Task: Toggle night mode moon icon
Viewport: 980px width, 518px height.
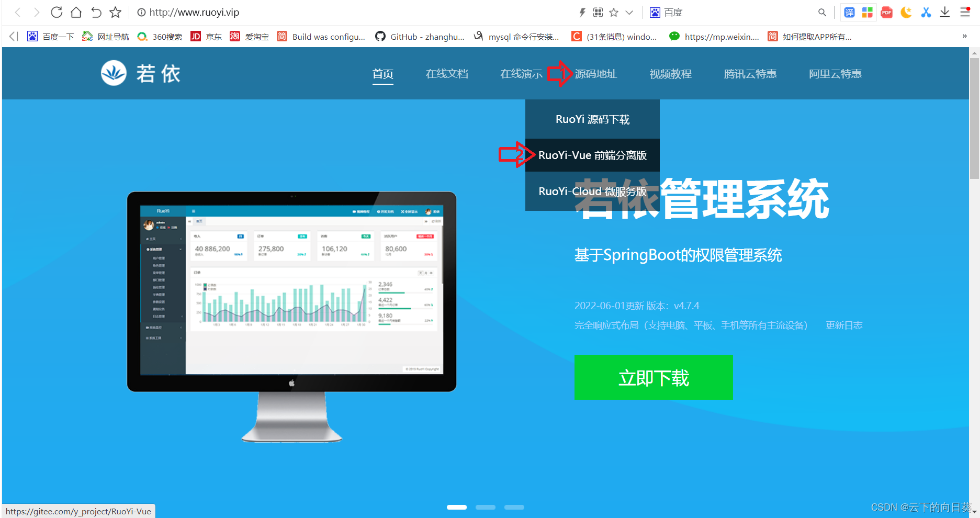Action: coord(906,12)
